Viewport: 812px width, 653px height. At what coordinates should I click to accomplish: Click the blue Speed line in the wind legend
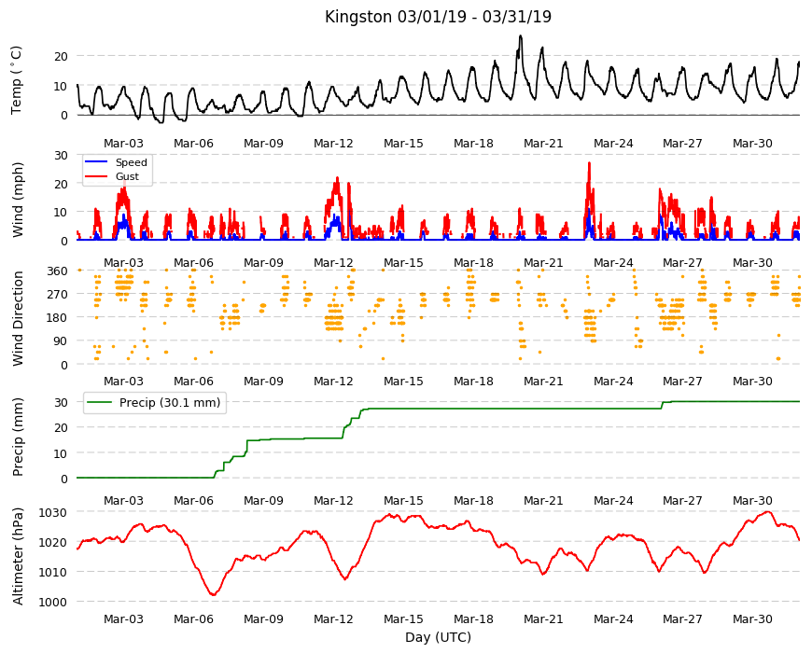coord(96,162)
